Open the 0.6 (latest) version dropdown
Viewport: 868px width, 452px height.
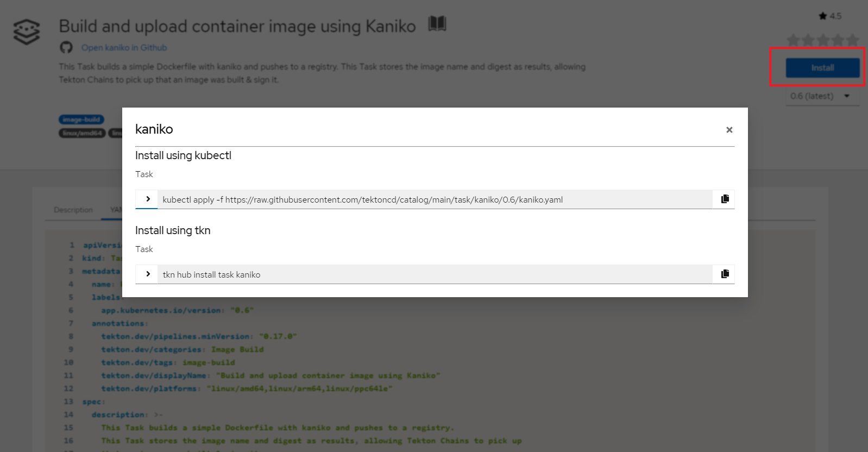(822, 96)
